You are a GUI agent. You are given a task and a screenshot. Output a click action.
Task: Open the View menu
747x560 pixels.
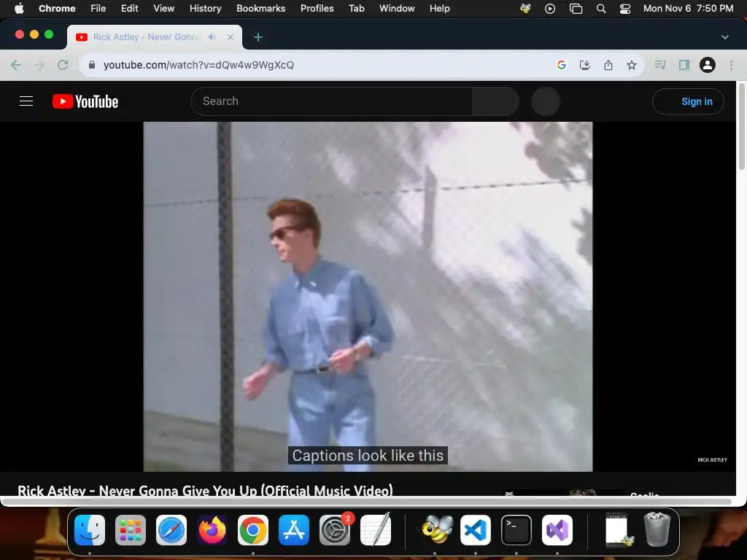coord(164,8)
